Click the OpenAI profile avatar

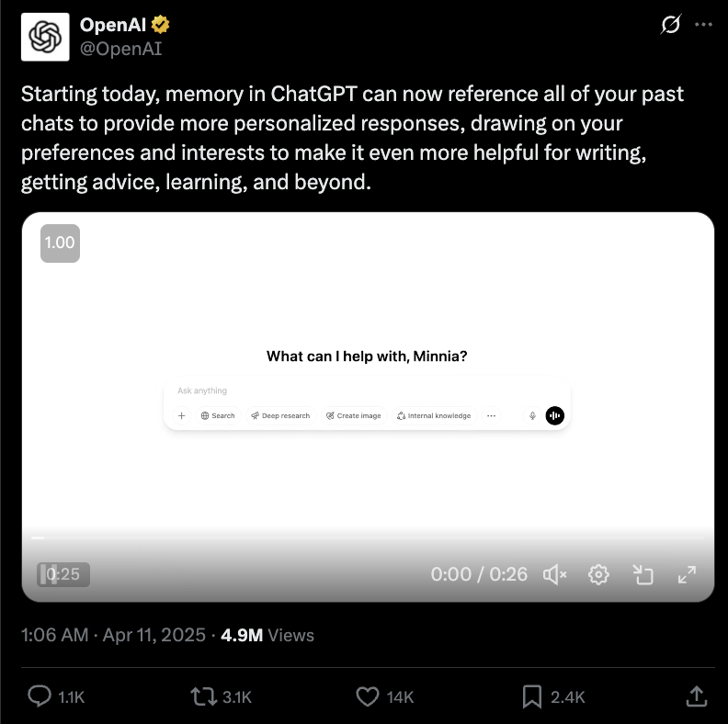(x=45, y=37)
